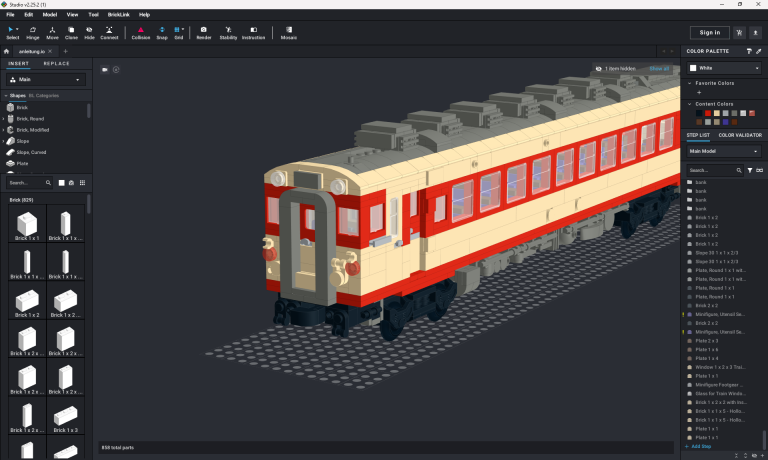The width and height of the screenshot is (768, 460).
Task: Click the shopping cart icon
Action: [x=740, y=33]
